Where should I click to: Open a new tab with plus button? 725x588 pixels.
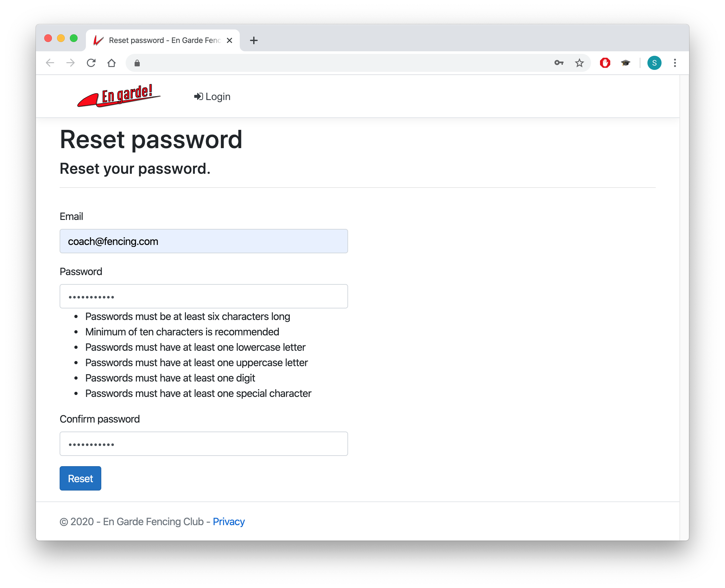point(254,41)
